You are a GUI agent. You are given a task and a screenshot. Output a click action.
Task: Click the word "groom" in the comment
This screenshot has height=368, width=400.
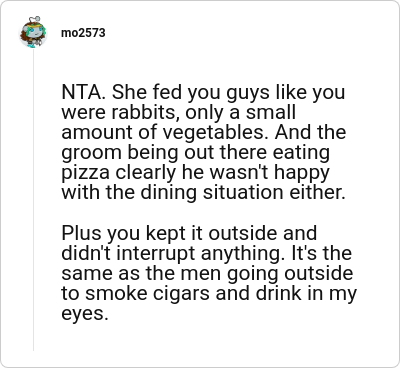92,153
